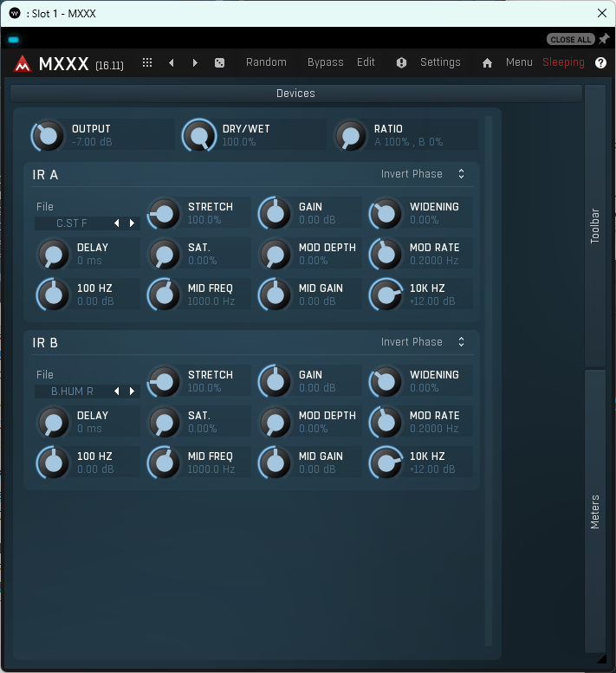Image resolution: width=616 pixels, height=673 pixels.
Task: Click IR B MID GAIN knob
Action: (x=275, y=463)
